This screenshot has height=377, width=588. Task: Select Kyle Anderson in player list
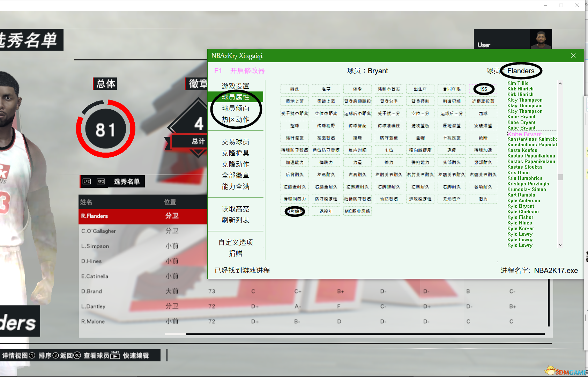(523, 200)
